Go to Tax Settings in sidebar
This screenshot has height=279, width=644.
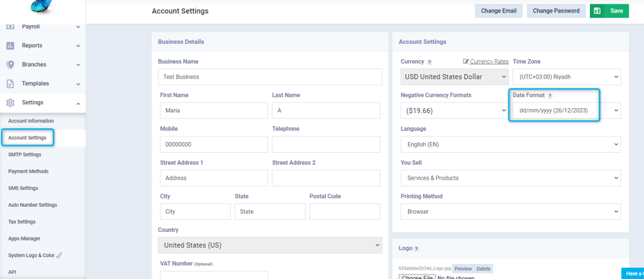click(22, 222)
